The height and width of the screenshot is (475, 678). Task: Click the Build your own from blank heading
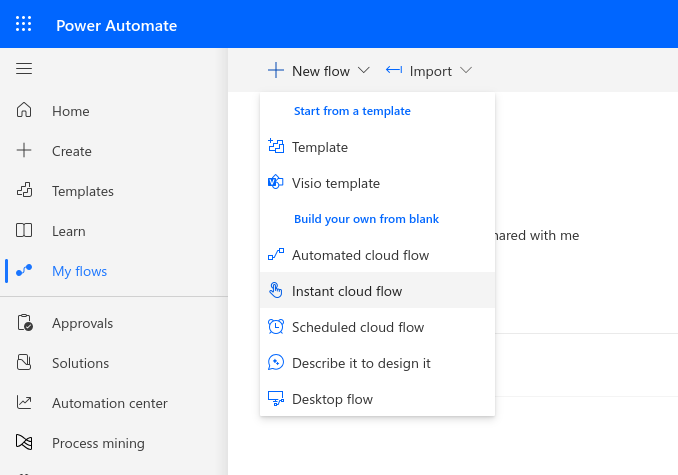coord(366,219)
